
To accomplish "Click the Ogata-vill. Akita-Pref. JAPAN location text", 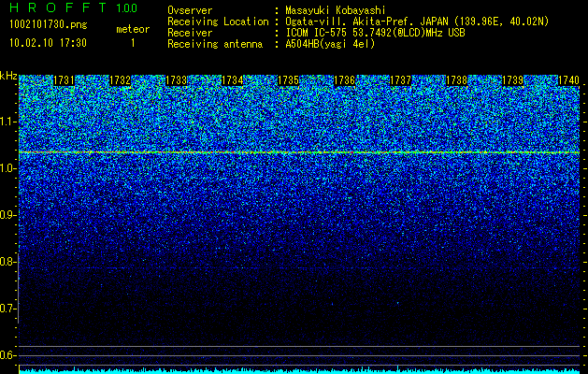I will click(417, 22).
